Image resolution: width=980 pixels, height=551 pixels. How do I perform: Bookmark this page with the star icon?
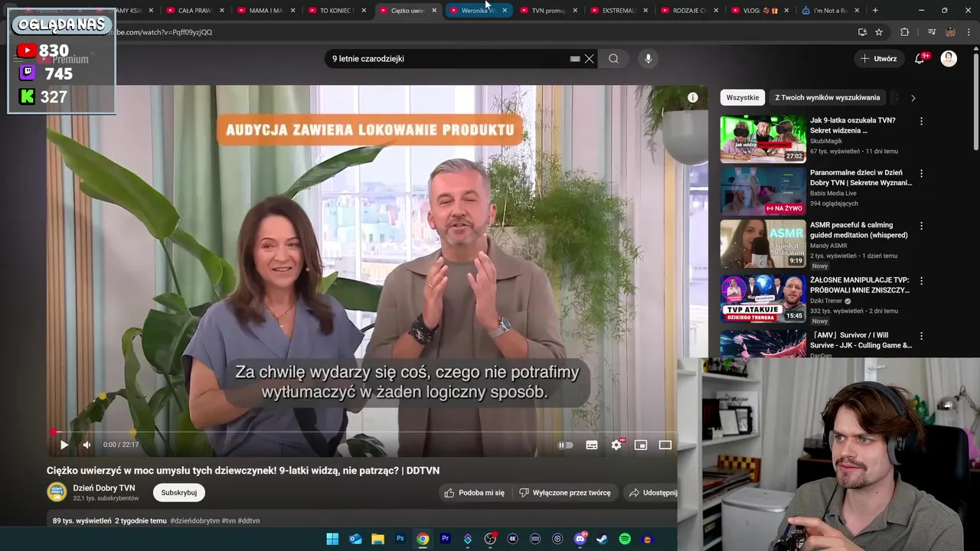[x=879, y=32]
